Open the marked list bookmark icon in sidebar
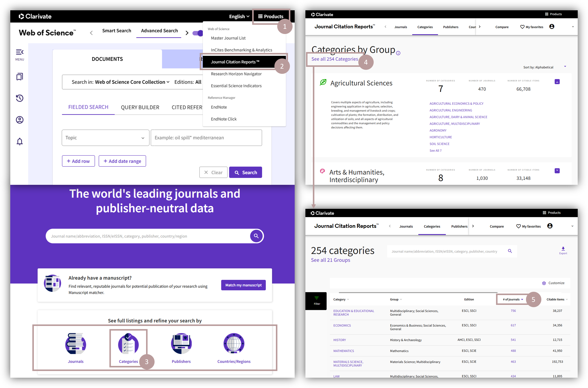The height and width of the screenshot is (388, 588). click(x=20, y=77)
